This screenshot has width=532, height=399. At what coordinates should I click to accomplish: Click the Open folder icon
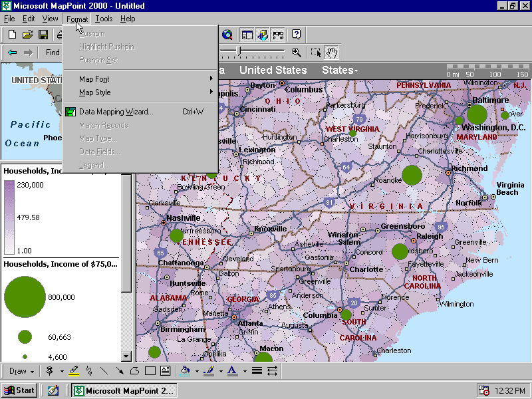27,35
